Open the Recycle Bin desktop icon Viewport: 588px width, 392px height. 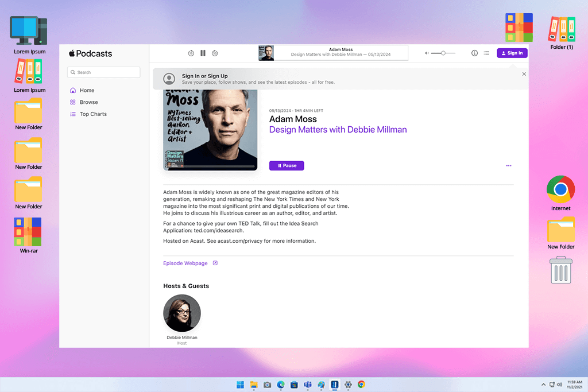[x=560, y=270]
